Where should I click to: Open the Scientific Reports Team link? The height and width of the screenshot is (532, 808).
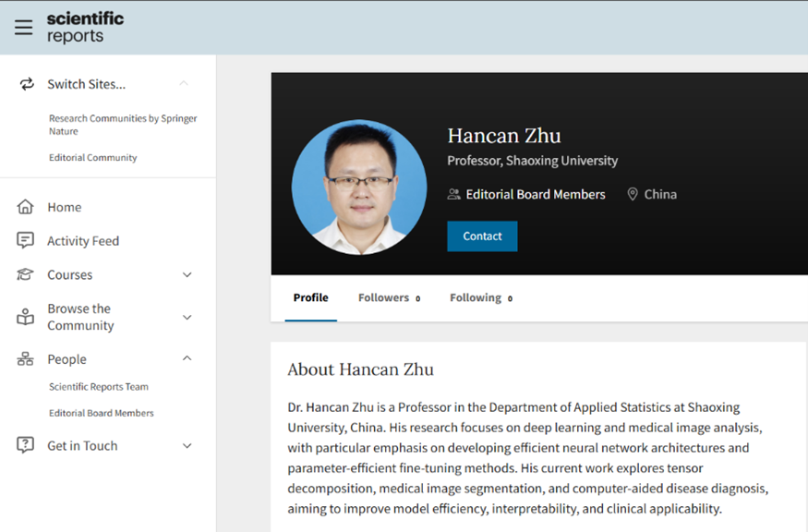pos(99,387)
